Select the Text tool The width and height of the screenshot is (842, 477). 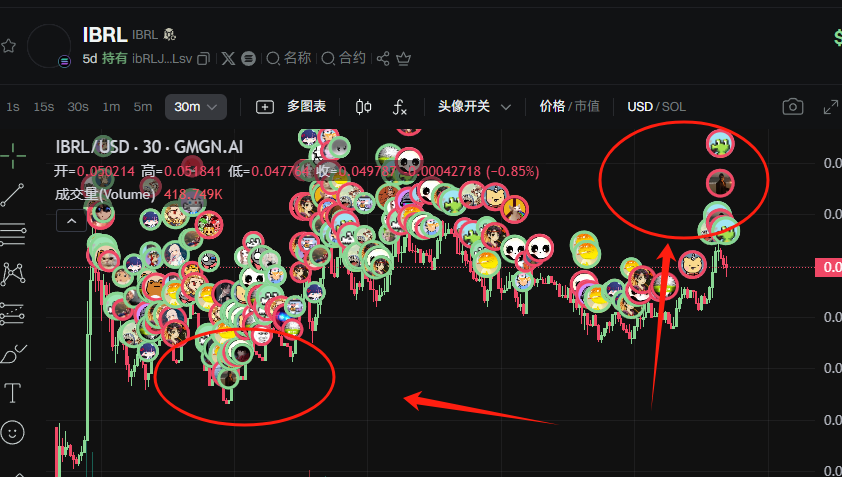13,393
